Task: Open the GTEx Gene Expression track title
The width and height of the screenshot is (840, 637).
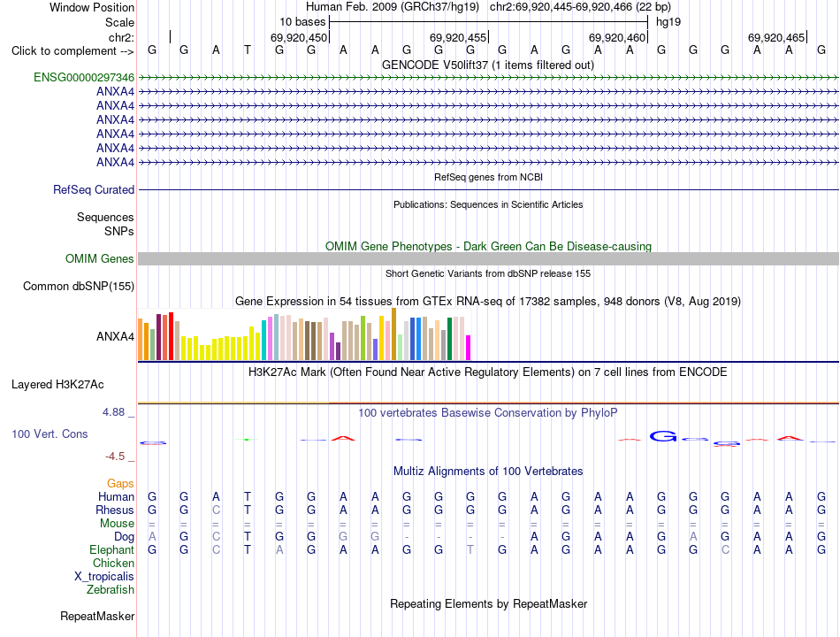Action: (488, 302)
